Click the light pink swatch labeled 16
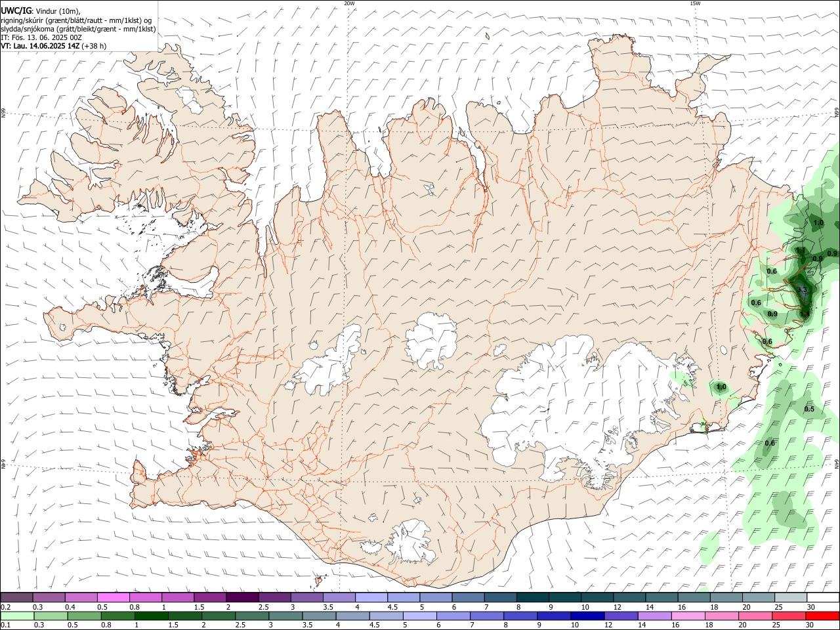 point(688,616)
